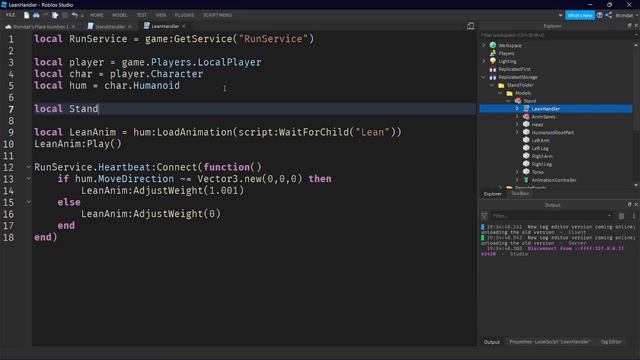Click the Output filter text field
The image size is (640, 360).
[x=548, y=216]
